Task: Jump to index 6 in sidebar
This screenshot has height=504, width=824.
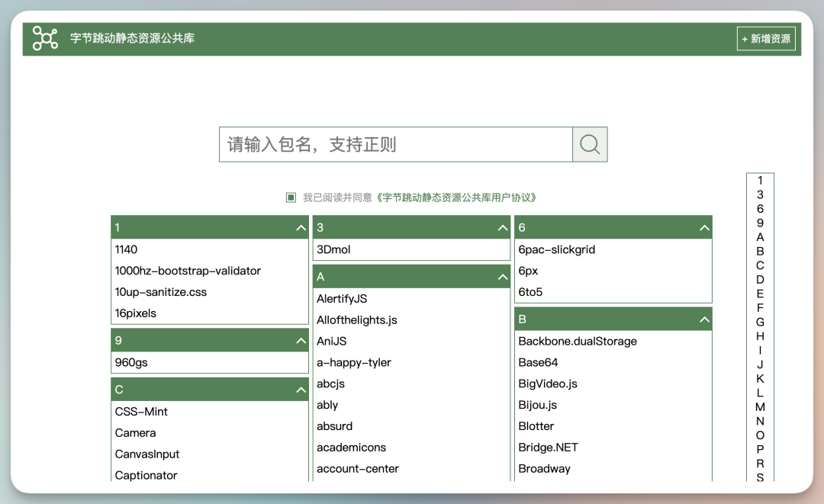Action: (x=760, y=209)
